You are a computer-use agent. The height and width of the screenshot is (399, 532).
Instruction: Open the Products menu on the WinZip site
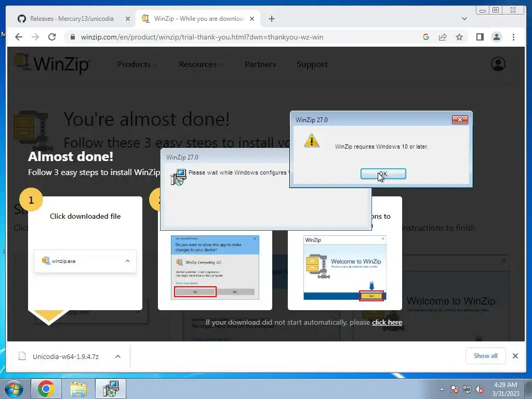(137, 64)
